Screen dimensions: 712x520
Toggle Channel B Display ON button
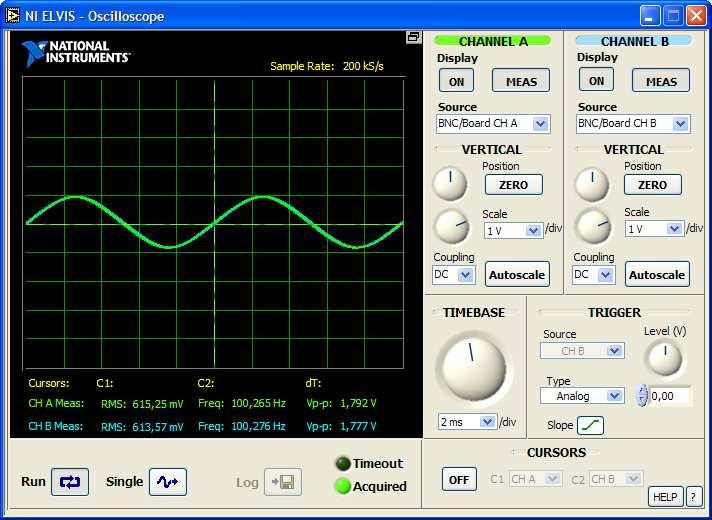click(x=596, y=80)
